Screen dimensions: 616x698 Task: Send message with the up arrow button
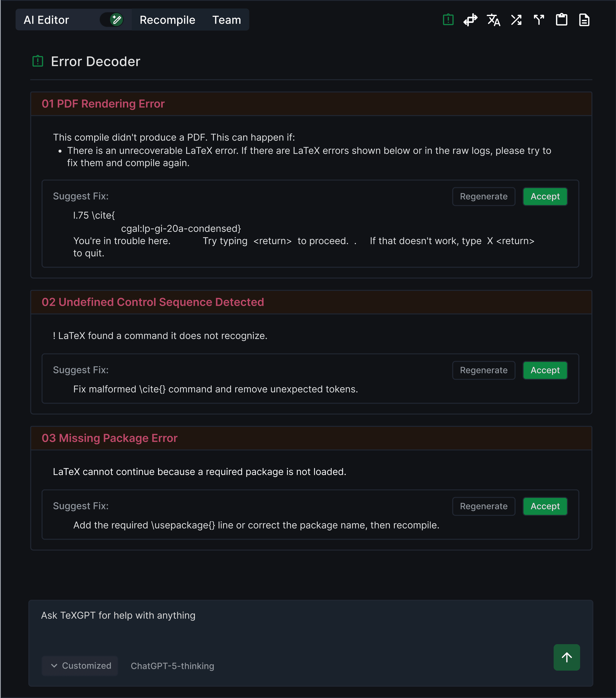point(566,657)
